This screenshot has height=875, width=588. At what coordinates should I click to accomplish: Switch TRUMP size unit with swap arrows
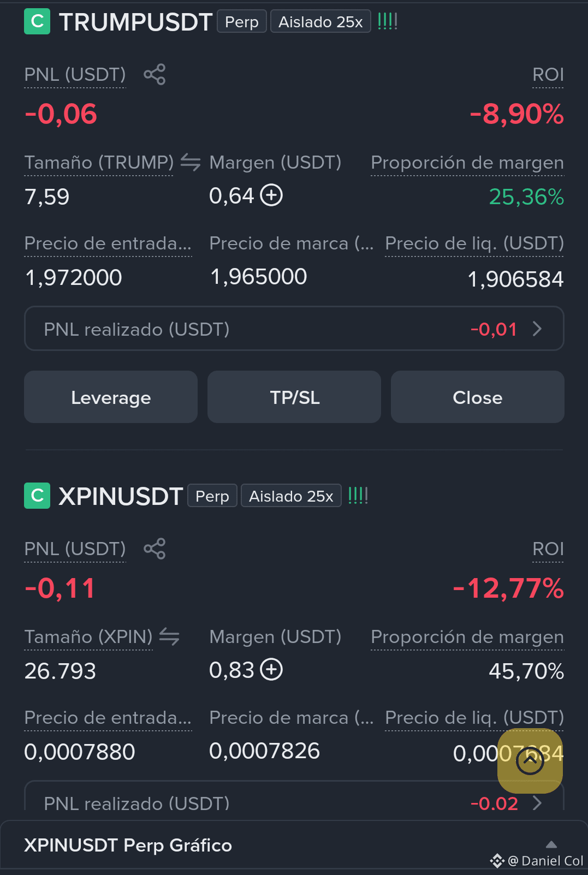click(x=191, y=162)
